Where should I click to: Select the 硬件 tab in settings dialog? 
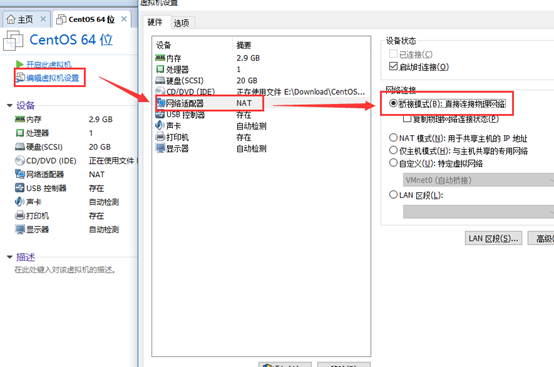click(155, 22)
